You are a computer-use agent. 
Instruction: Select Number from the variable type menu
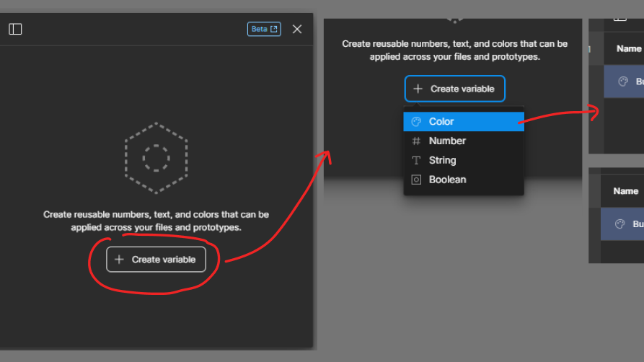[464, 141]
